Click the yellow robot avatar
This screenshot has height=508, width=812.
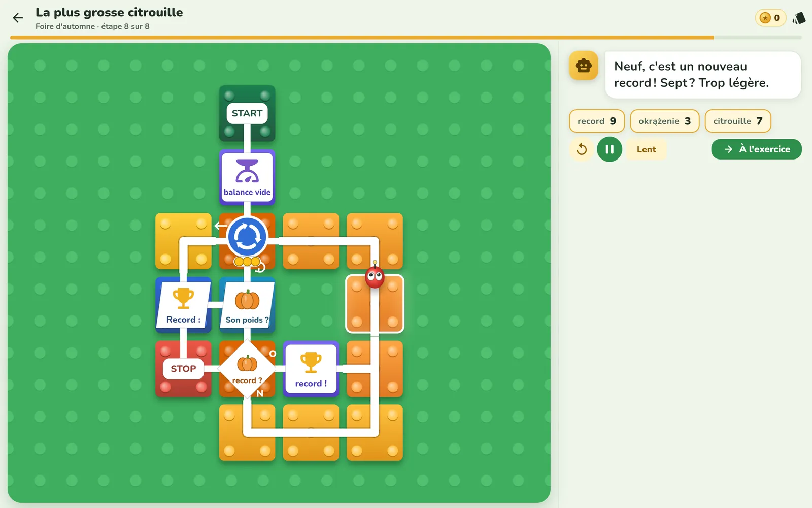[x=584, y=66]
